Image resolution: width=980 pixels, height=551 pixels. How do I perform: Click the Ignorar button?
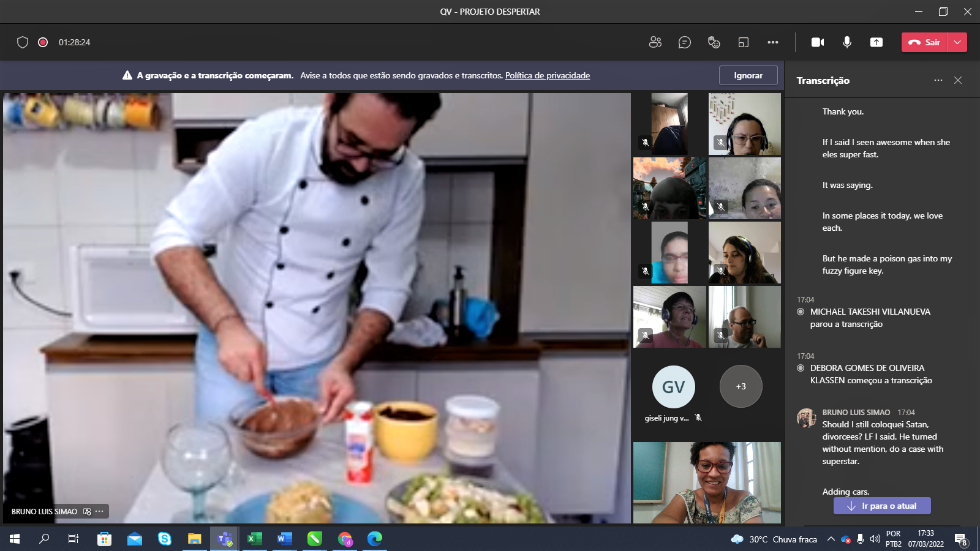[x=748, y=75]
